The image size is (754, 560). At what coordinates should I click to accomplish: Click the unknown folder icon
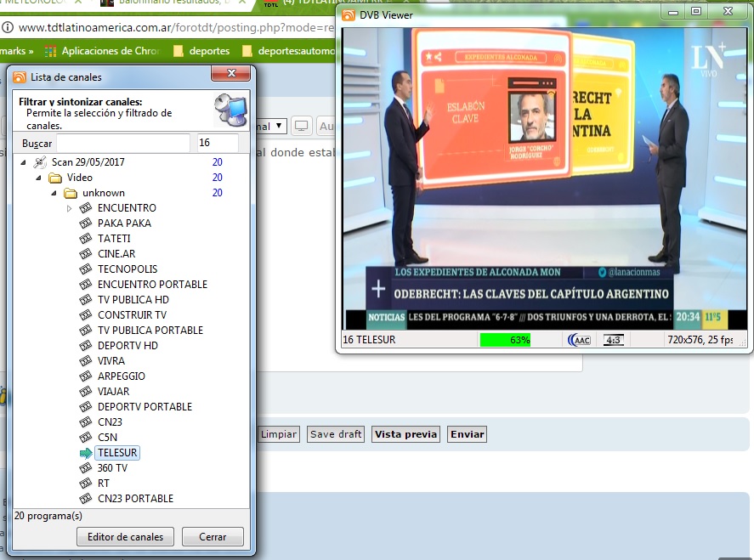[71, 193]
